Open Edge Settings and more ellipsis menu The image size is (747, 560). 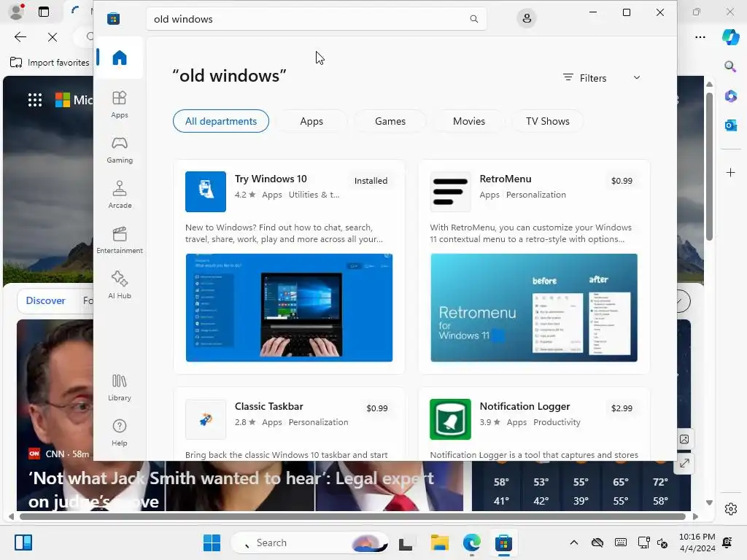(x=700, y=37)
